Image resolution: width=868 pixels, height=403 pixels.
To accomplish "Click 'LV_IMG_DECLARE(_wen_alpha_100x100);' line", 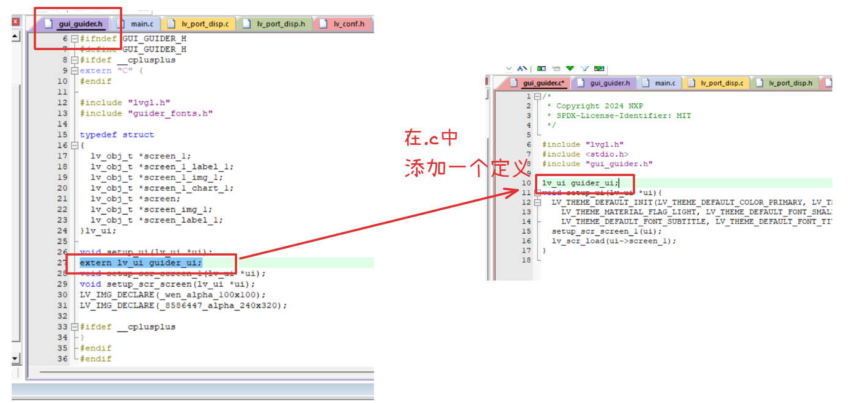I will click(173, 295).
